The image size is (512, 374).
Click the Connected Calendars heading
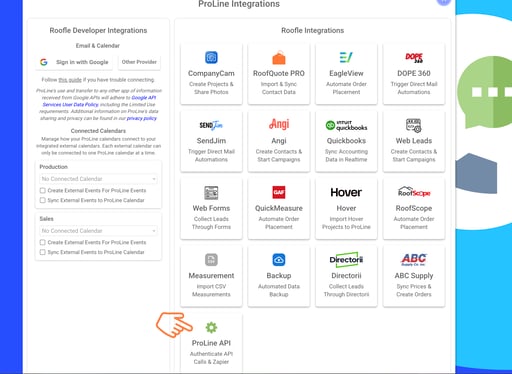[98, 131]
